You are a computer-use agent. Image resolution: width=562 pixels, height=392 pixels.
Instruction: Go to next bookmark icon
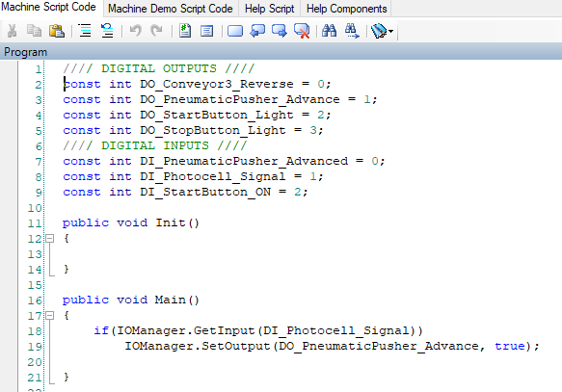(280, 31)
